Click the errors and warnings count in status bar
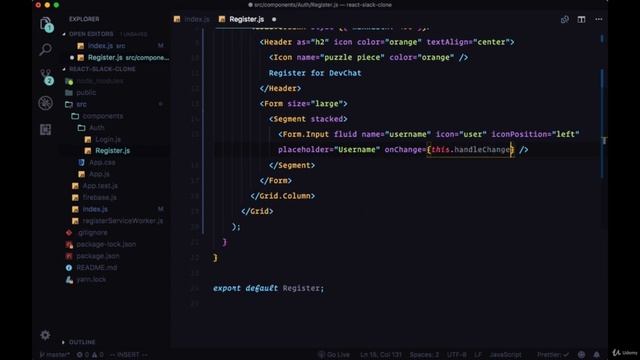 90,355
